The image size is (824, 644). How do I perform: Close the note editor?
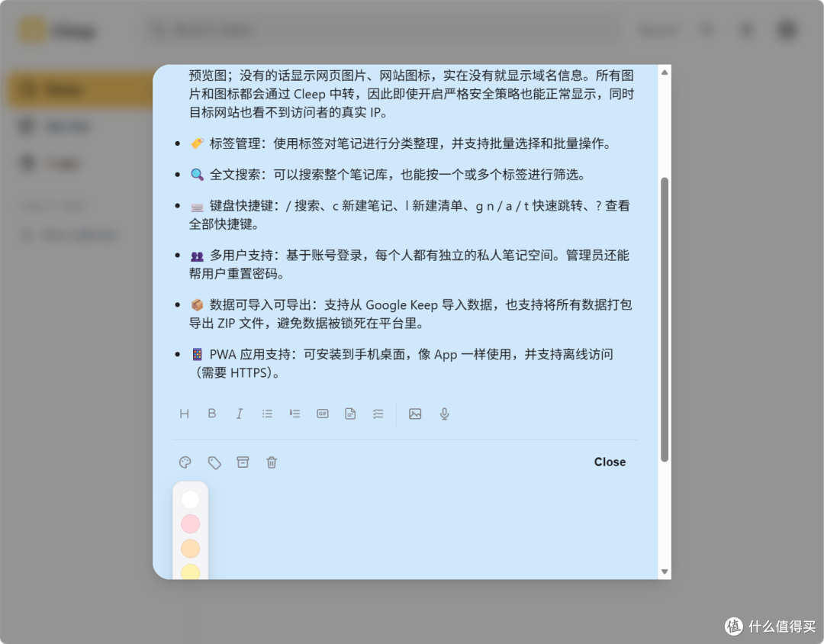click(x=610, y=462)
